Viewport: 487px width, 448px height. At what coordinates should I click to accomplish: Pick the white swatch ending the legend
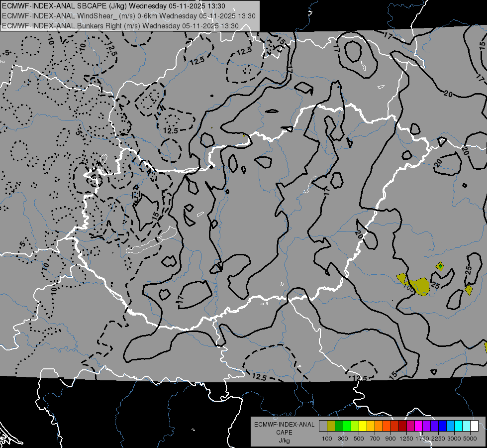pos(474,426)
